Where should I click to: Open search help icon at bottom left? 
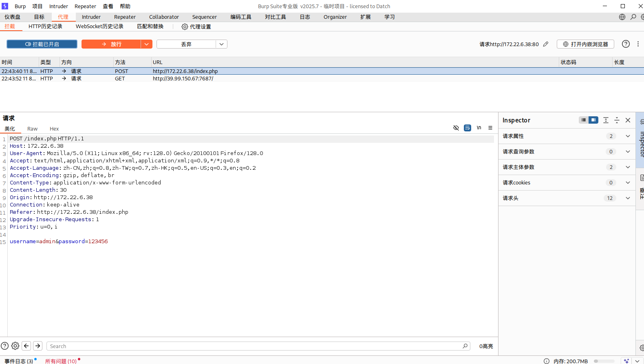[4, 346]
